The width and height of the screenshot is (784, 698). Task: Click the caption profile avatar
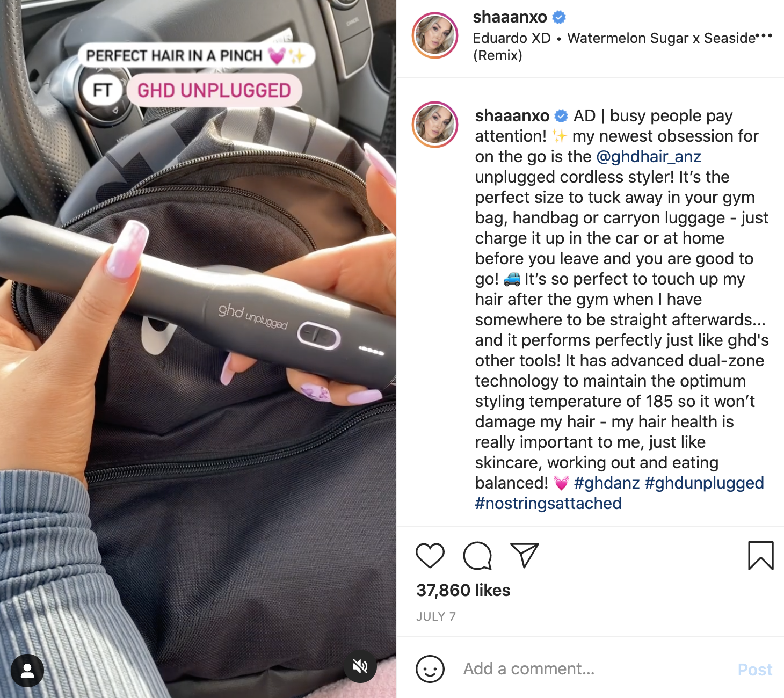click(435, 125)
